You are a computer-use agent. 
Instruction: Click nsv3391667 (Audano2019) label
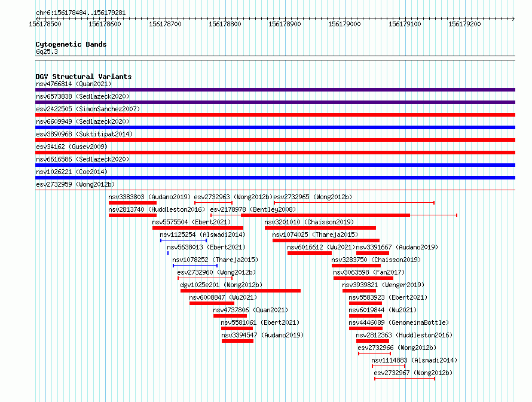tap(397, 247)
